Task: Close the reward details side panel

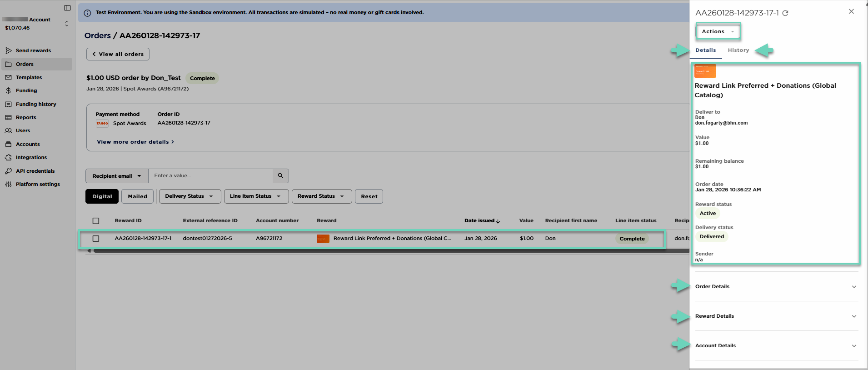Action: click(851, 11)
